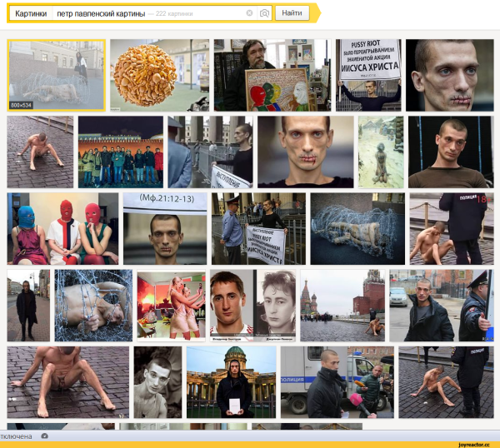Image resolution: width=500 pixels, height=448 pixels.
Task: Open the PUSSY RIOT sign thumbnail
Action: click(x=367, y=75)
